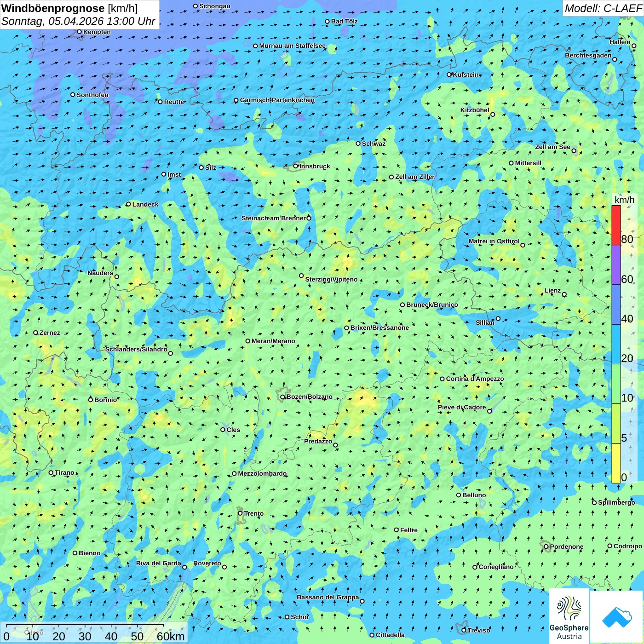This screenshot has width=644, height=644.
Task: Click the 'Sonntag, 05.04.2026 13:00 Uhr' date text
Action: tap(78, 21)
